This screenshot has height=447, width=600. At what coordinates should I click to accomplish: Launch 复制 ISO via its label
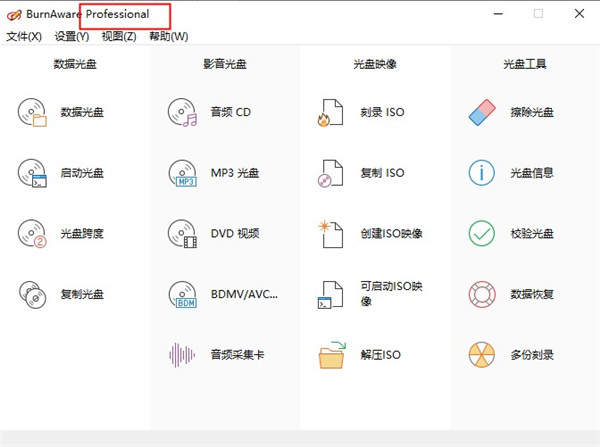(382, 173)
